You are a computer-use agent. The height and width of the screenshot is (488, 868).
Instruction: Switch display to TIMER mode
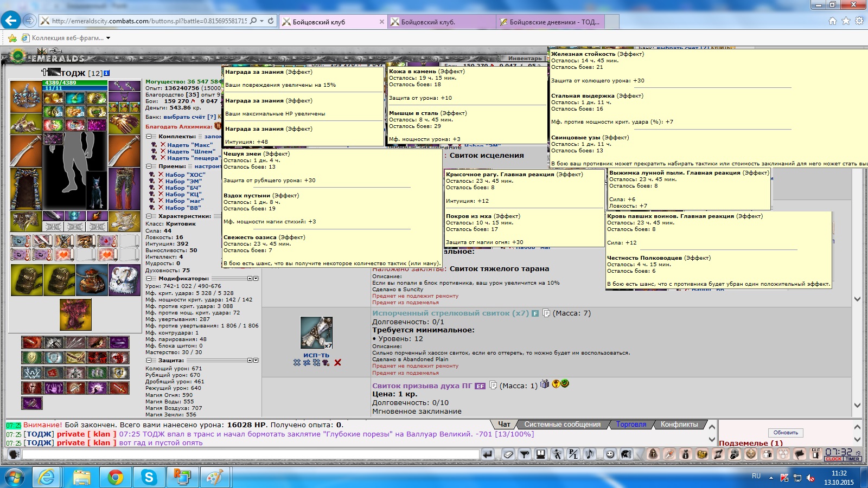[x=852, y=459]
